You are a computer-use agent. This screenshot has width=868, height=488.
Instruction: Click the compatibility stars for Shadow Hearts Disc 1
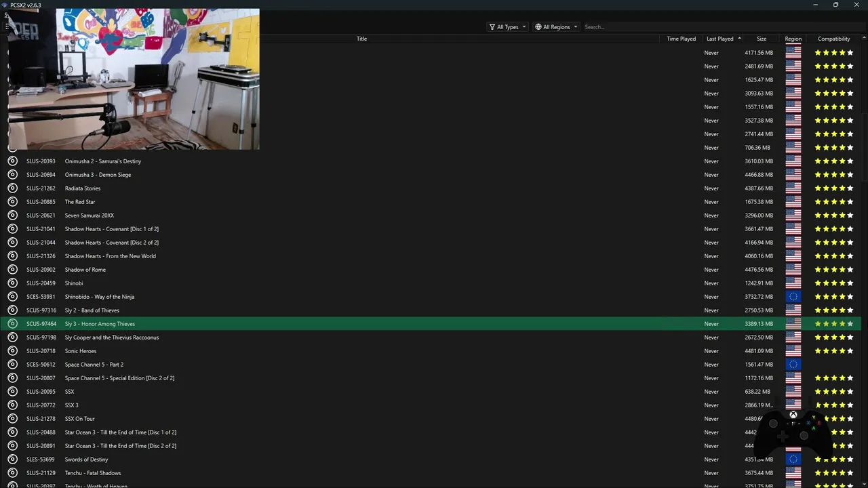tap(834, 228)
